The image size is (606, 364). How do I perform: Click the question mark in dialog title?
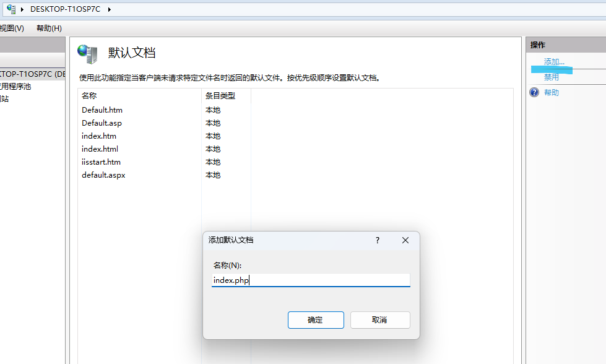(378, 240)
